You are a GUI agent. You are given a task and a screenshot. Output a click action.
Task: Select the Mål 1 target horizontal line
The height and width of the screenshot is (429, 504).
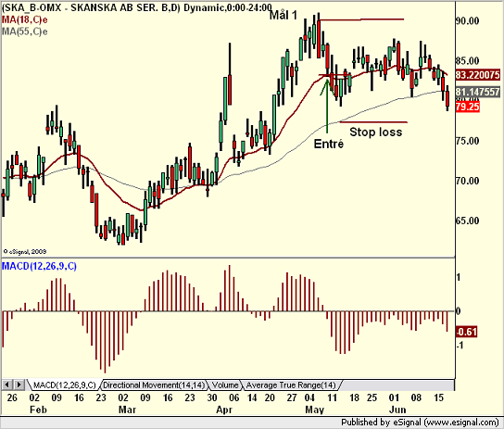[x=361, y=20]
